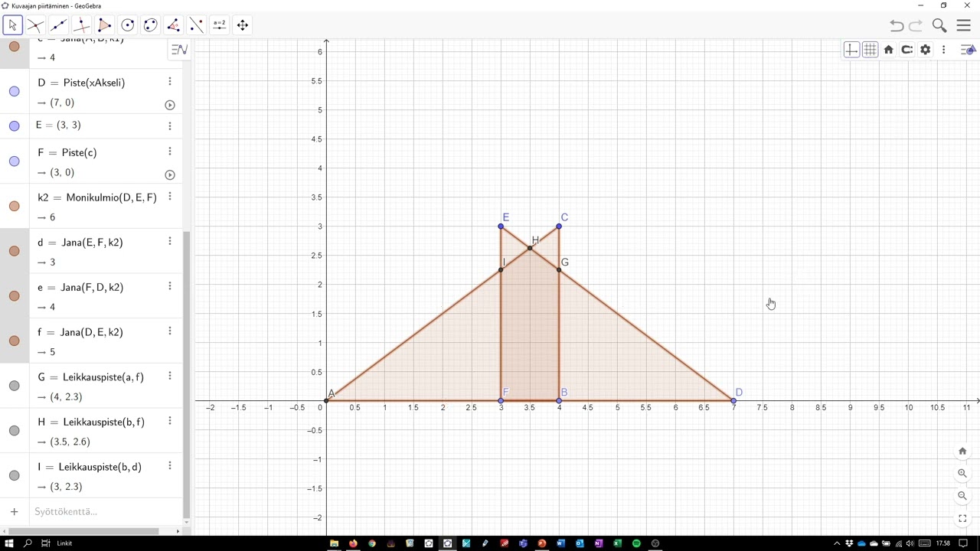The image size is (980, 551).
Task: Open the main hamburger menu
Action: coord(963,25)
